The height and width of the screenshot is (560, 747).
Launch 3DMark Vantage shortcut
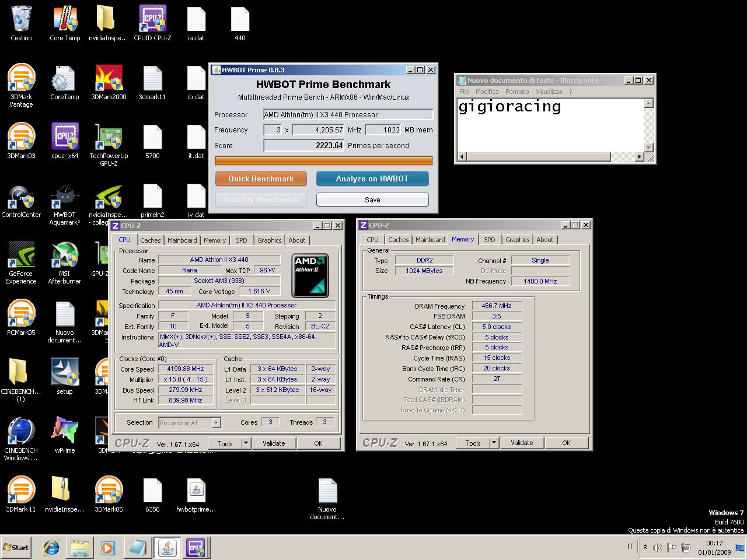click(21, 86)
